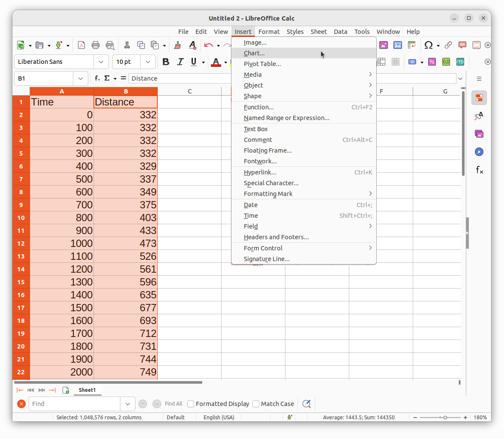Click the Undo arrow icon

pos(208,45)
